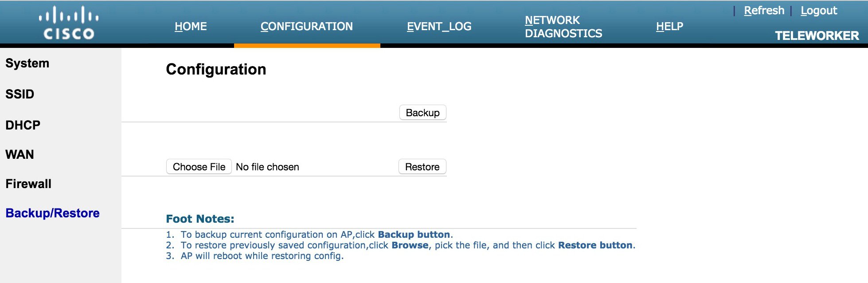Select Backup/Restore sidebar item

click(x=52, y=213)
